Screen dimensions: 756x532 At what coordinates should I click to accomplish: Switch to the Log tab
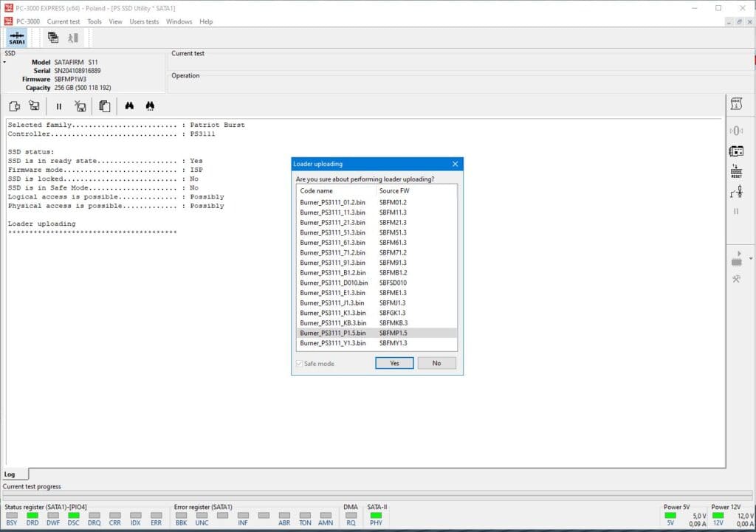click(x=10, y=474)
